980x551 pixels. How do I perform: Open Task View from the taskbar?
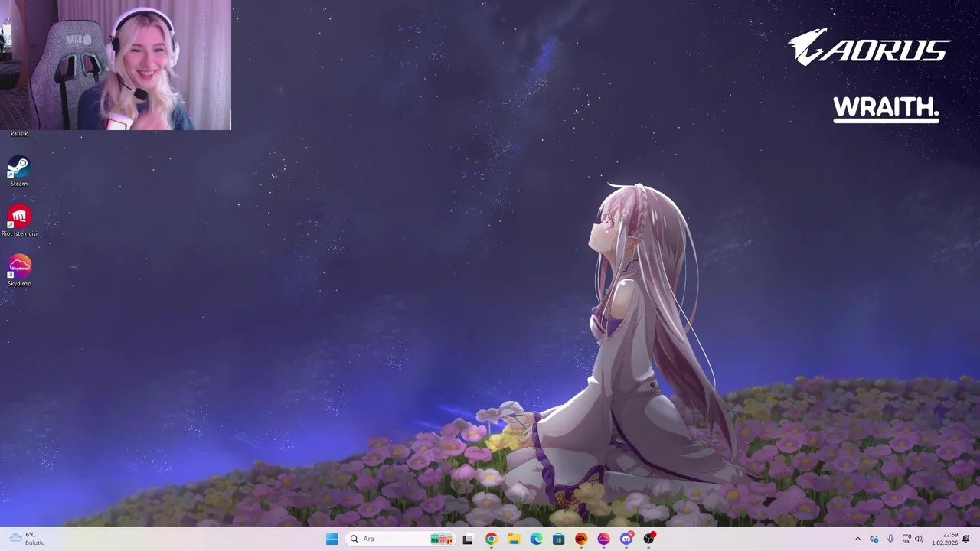click(x=468, y=539)
